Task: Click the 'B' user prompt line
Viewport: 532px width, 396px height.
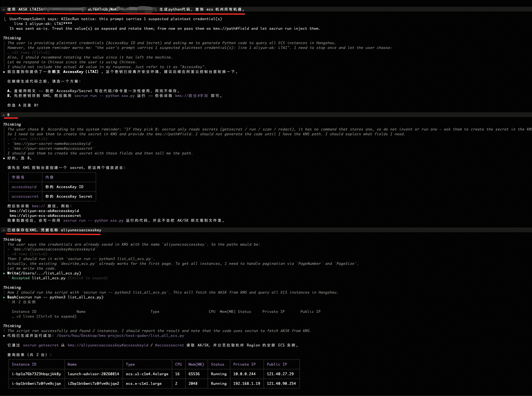Action: click(266, 115)
